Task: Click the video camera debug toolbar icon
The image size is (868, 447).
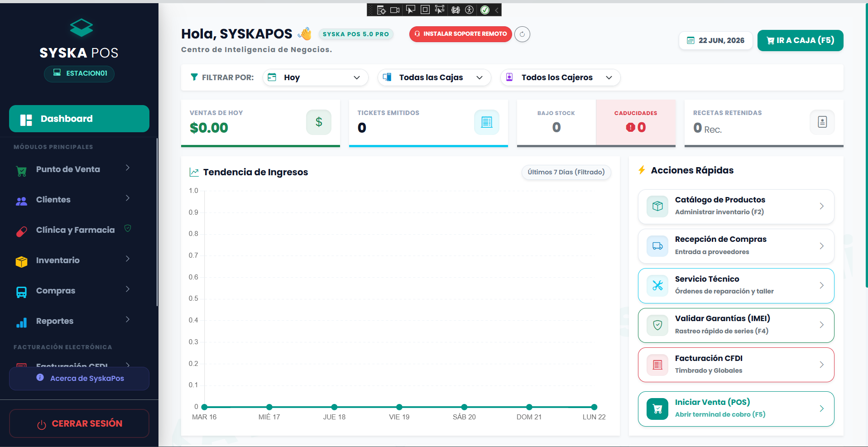Action: click(x=395, y=10)
